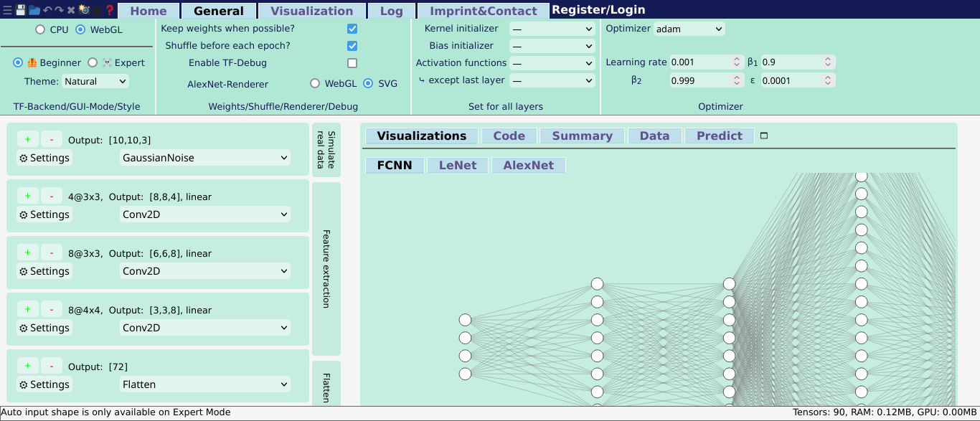Screen dimensions: 980x421
Task: Set AlexNet-Renderer to WebGL
Action: [x=315, y=83]
